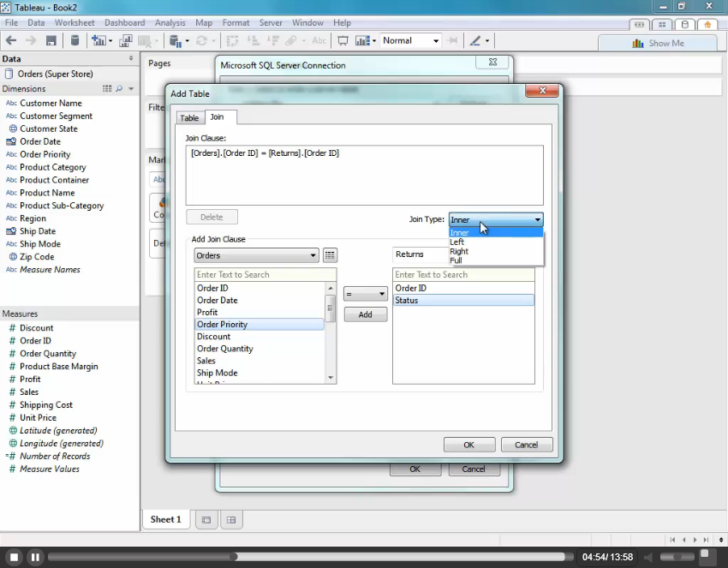Click the Sort Descending toolbar icon
The height and width of the screenshot is (568, 728).
[x=272, y=41]
